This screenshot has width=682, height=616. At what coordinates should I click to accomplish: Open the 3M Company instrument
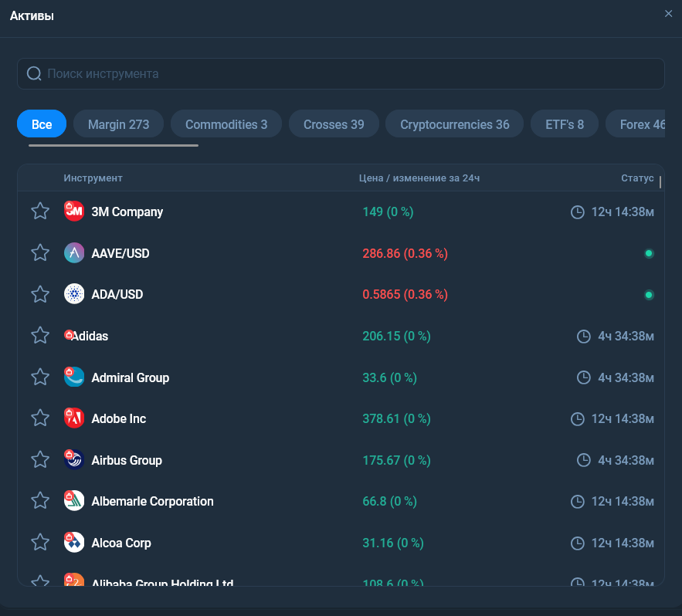coord(127,212)
